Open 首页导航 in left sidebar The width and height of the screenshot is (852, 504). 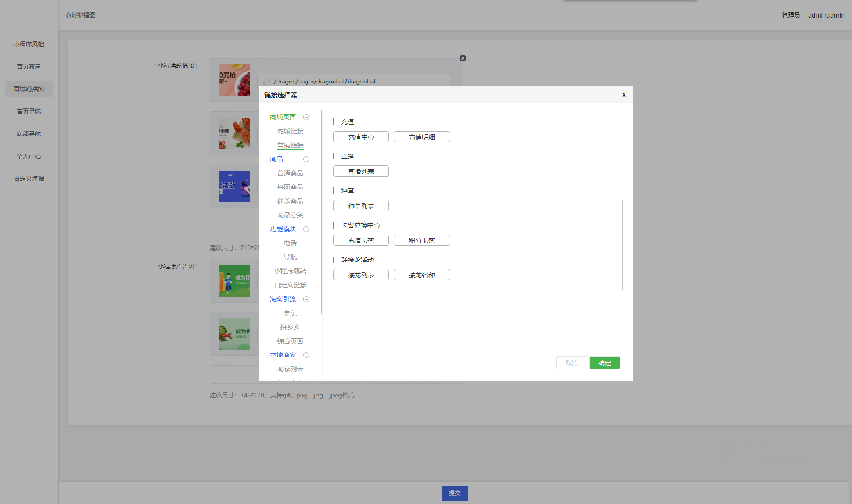coord(29,112)
